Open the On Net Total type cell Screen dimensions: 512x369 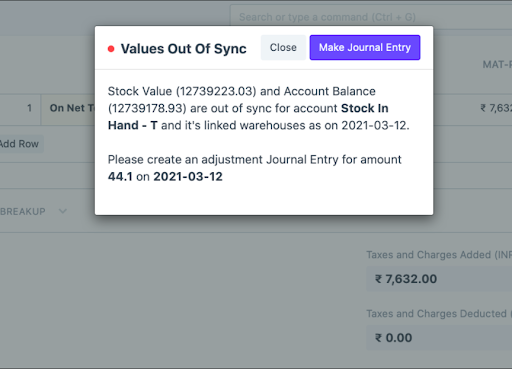pyautogui.click(x=68, y=108)
